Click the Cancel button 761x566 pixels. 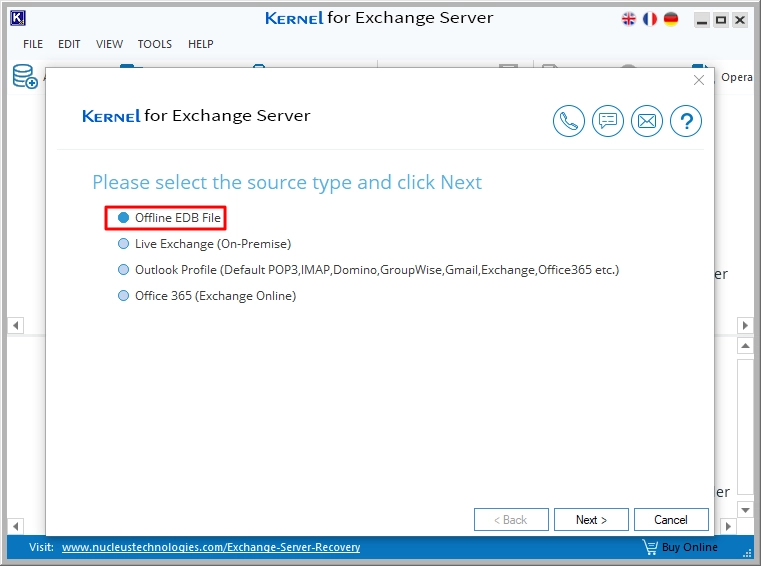(x=671, y=520)
